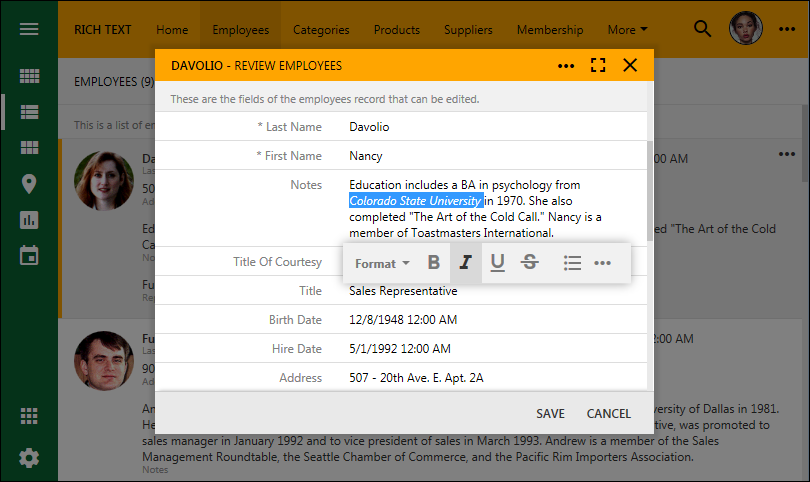This screenshot has height=482, width=810.
Task: Click the EMPLOYEES (9) heading
Action: 114,82
